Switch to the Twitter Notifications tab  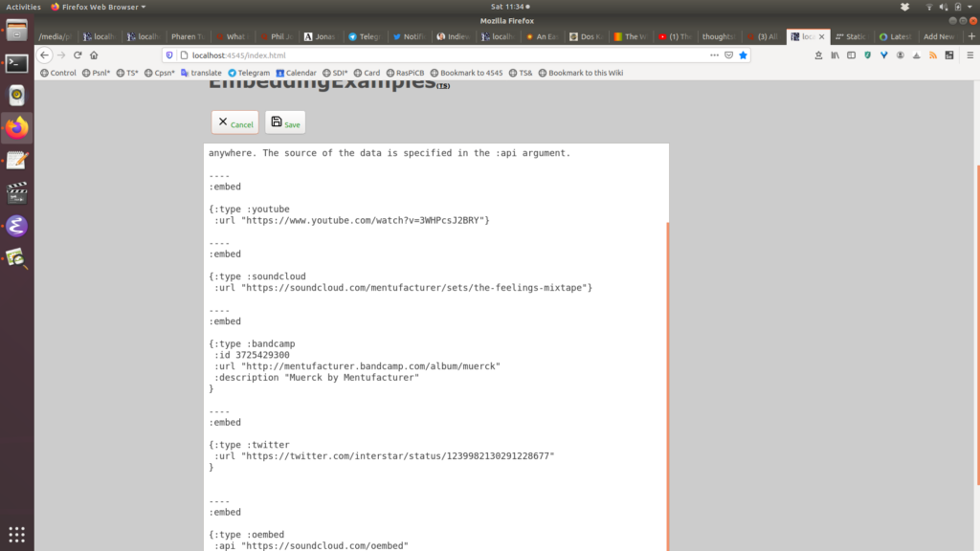pos(409,36)
